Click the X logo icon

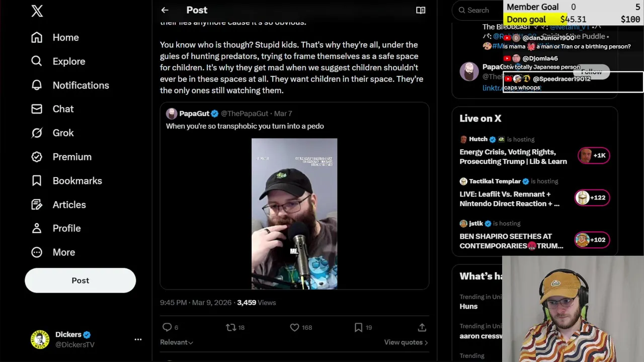(37, 11)
